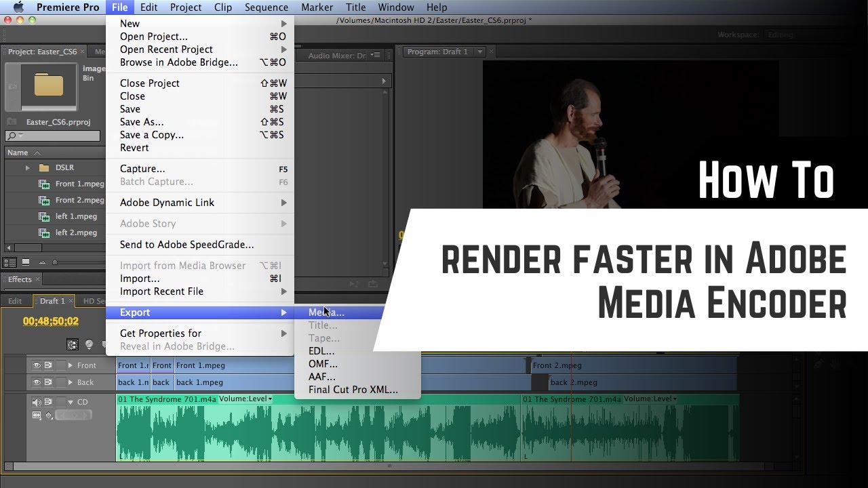Screen dimensions: 868x488
Task: Toggle Front track video visibility eye
Action: click(37, 365)
